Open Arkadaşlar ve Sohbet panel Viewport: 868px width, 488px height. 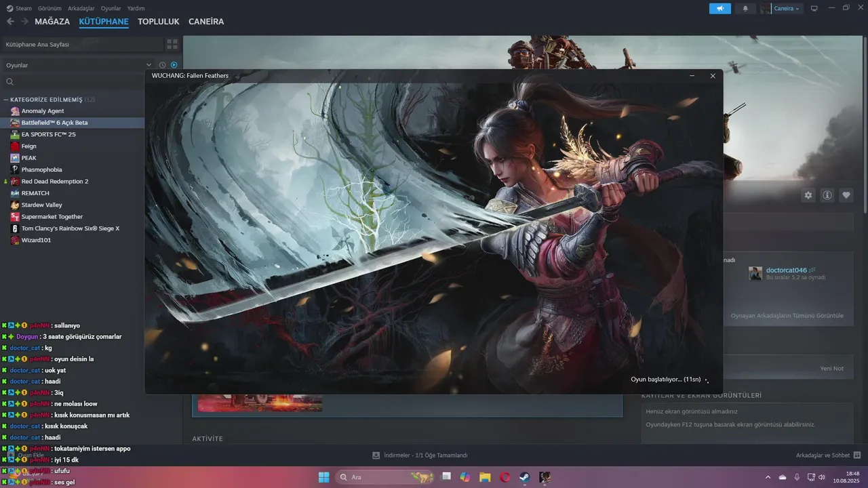[829, 455]
